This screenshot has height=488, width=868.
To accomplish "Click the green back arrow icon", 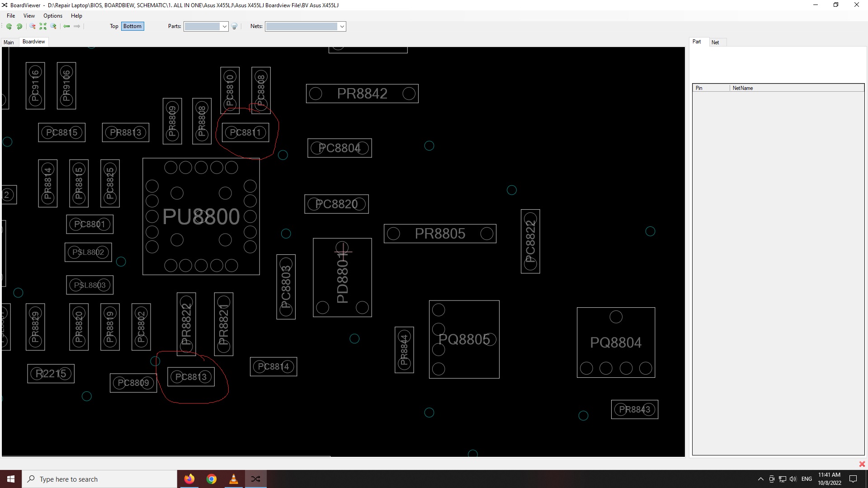I will click(66, 27).
